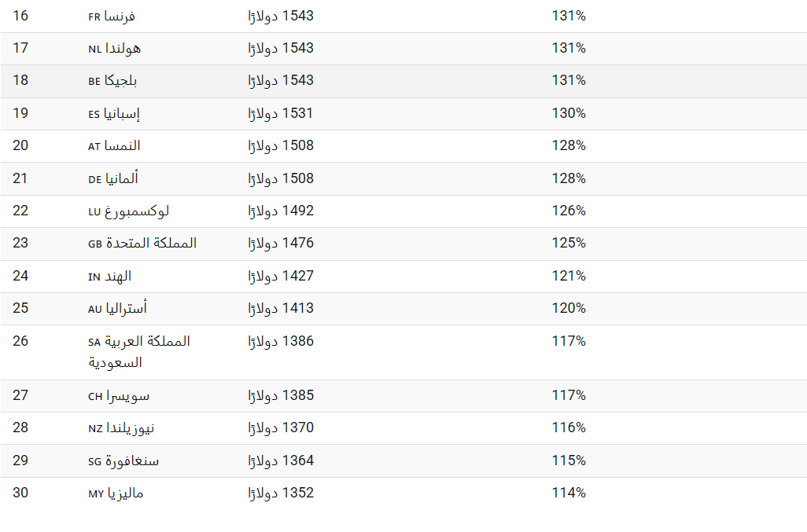Select the DE Germany country cell

113,178
